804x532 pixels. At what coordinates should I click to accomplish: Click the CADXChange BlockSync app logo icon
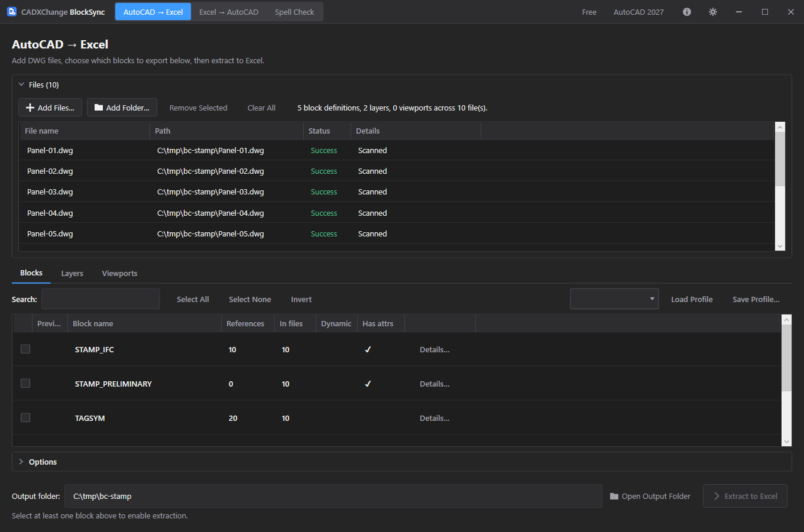(x=12, y=11)
